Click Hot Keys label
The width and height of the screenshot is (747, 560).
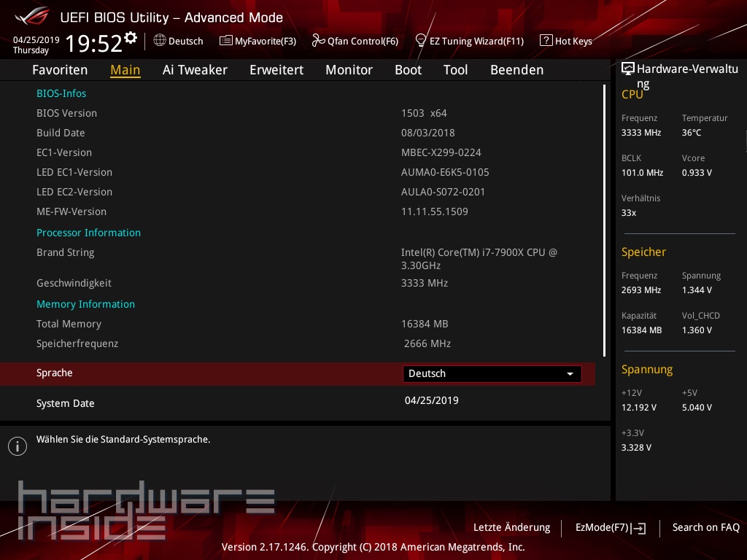[x=573, y=41]
